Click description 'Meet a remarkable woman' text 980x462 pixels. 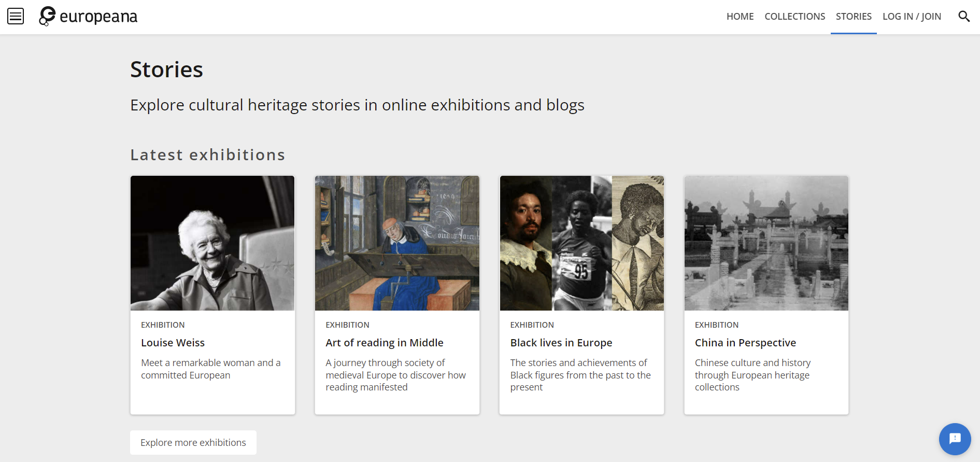pos(210,369)
